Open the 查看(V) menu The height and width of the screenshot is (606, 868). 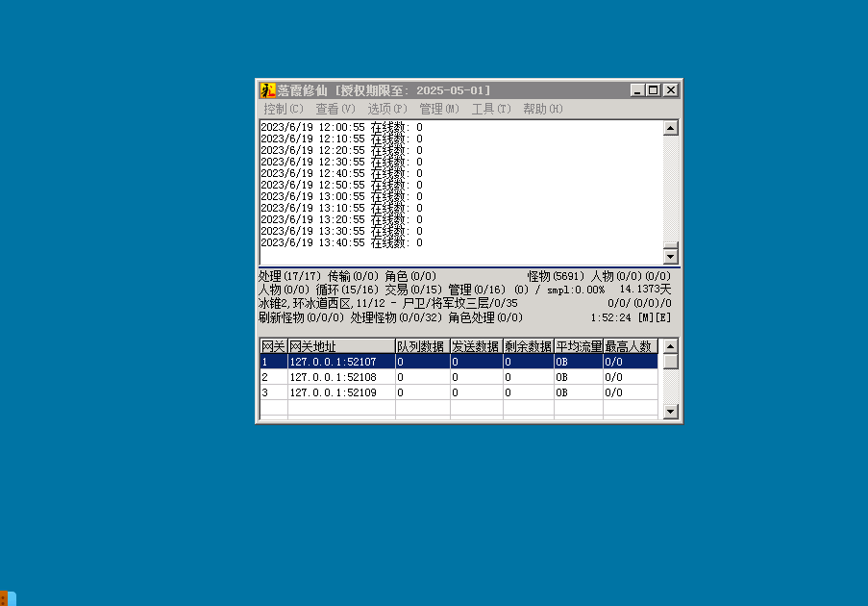tap(335, 109)
